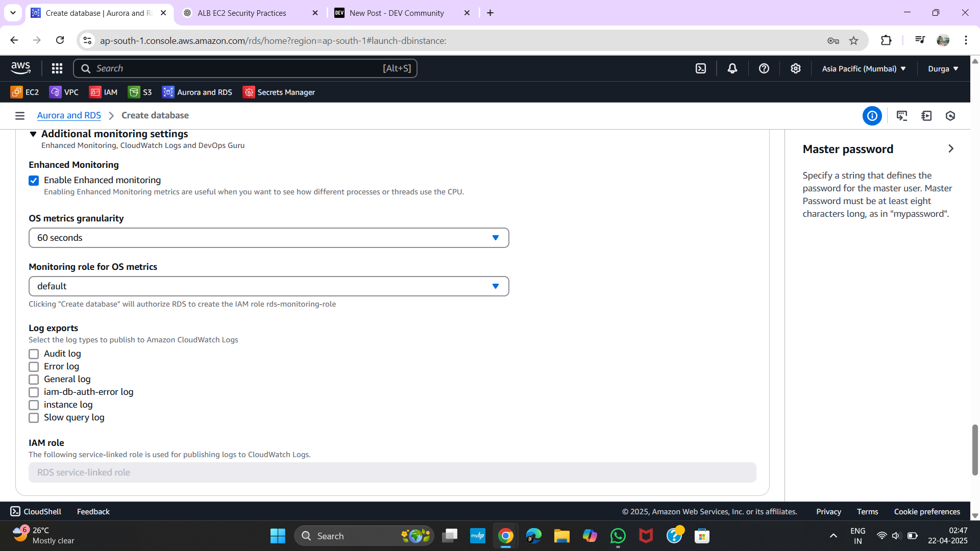Open the IAM shortcut in favorites bar

point(104,92)
